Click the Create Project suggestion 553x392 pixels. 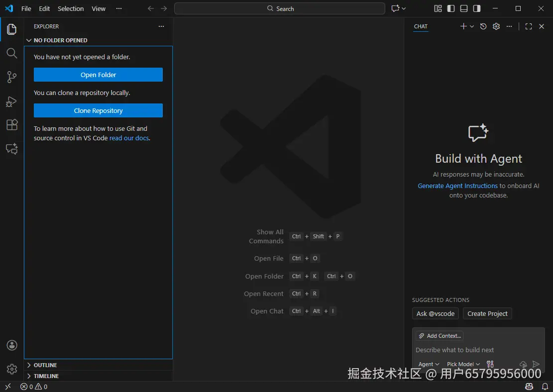tap(487, 313)
